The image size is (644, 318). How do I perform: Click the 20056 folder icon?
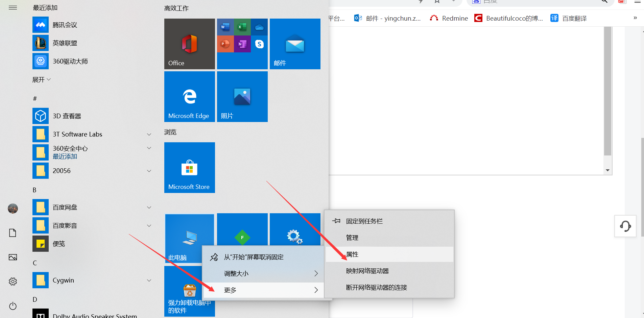(41, 171)
